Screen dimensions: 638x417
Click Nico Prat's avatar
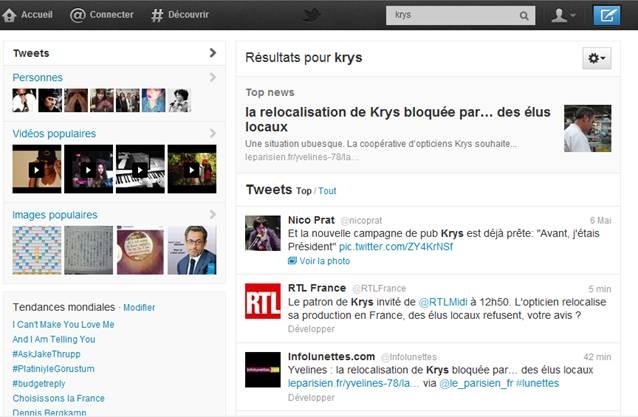[x=262, y=233]
